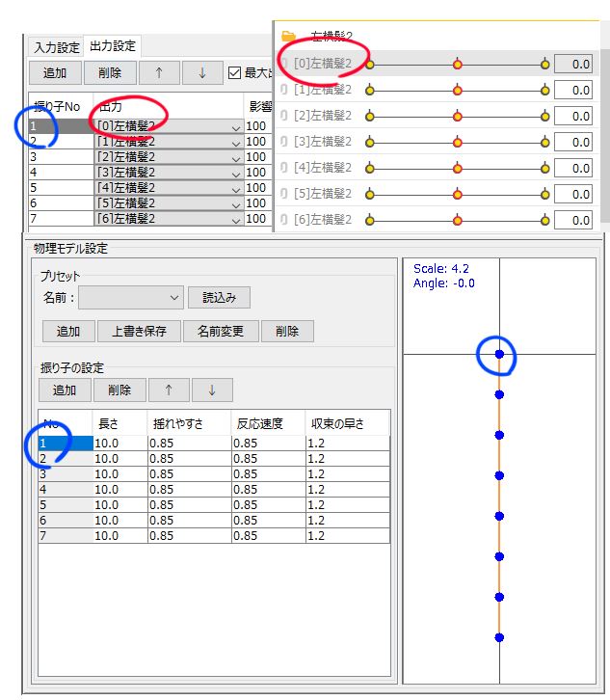
Task: Select pendulum No 1 row in output table
Action: tap(61, 126)
